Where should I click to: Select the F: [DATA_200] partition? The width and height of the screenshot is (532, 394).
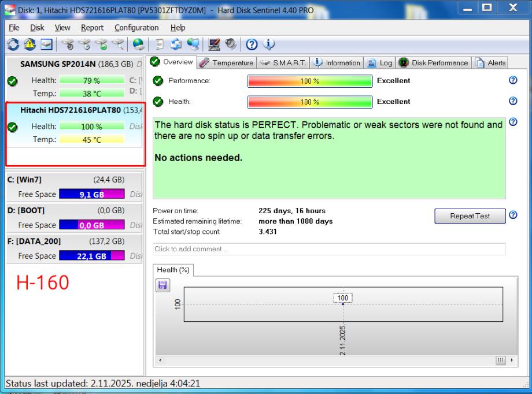point(74,248)
